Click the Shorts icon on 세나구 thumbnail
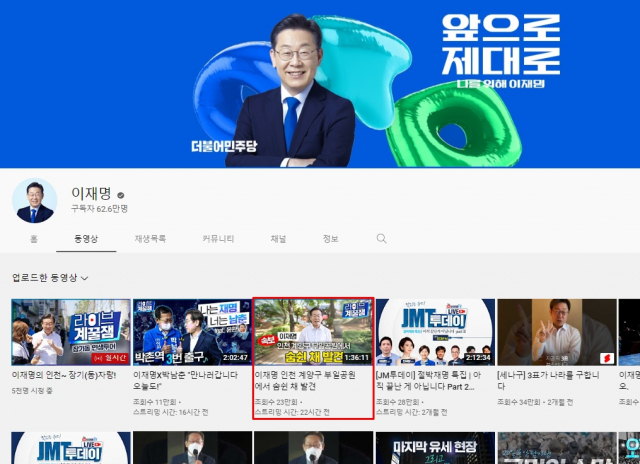 (607, 358)
